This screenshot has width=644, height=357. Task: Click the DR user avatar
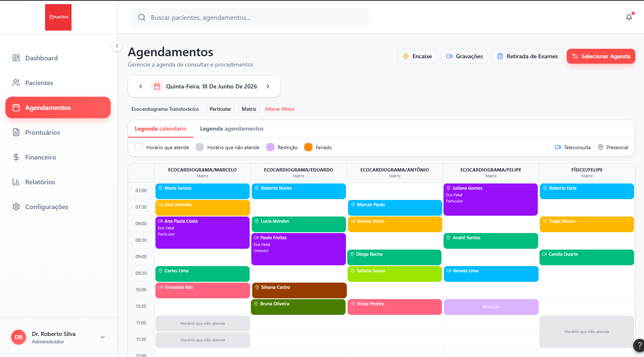19,337
